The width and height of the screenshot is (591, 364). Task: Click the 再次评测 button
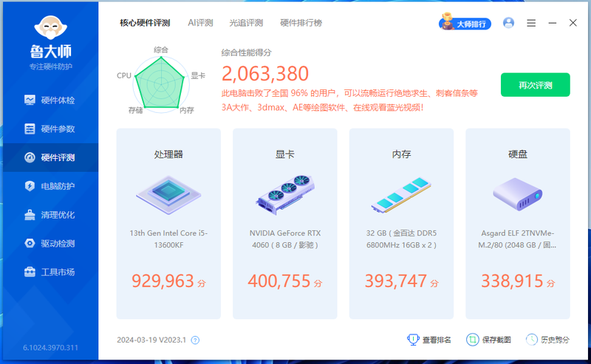tap(535, 85)
